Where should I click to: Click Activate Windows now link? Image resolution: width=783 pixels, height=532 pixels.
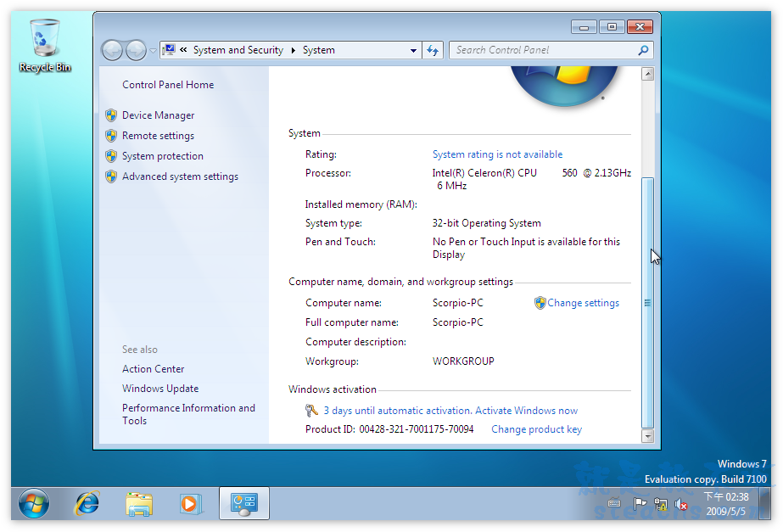pos(526,411)
